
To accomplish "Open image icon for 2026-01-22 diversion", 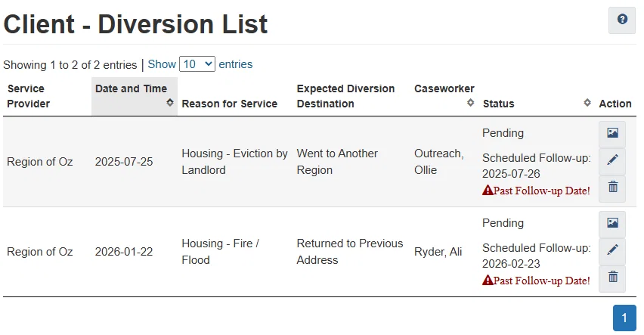I will click(612, 223).
